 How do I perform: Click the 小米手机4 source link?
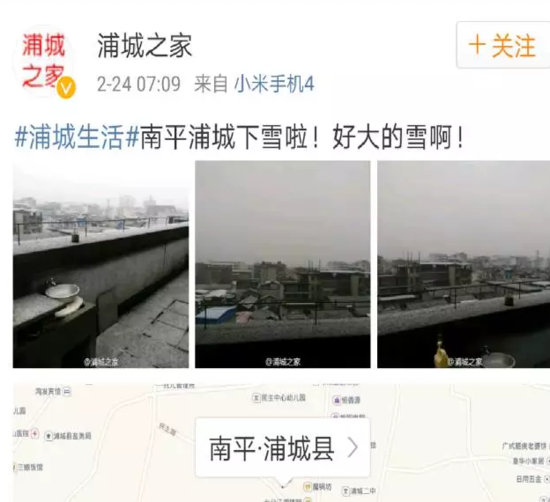[x=274, y=84]
